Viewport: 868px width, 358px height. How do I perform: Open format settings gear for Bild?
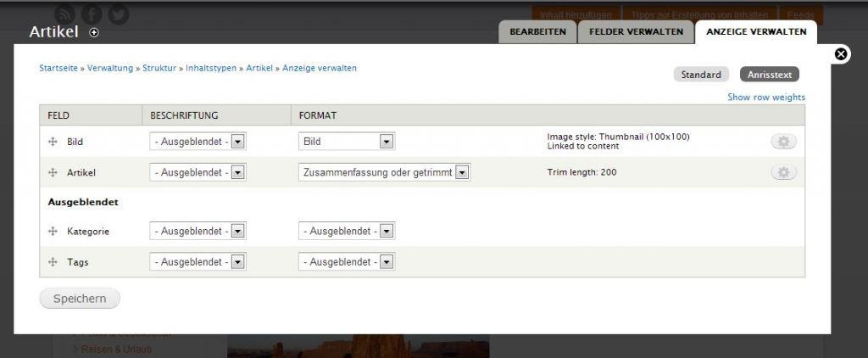click(x=783, y=142)
